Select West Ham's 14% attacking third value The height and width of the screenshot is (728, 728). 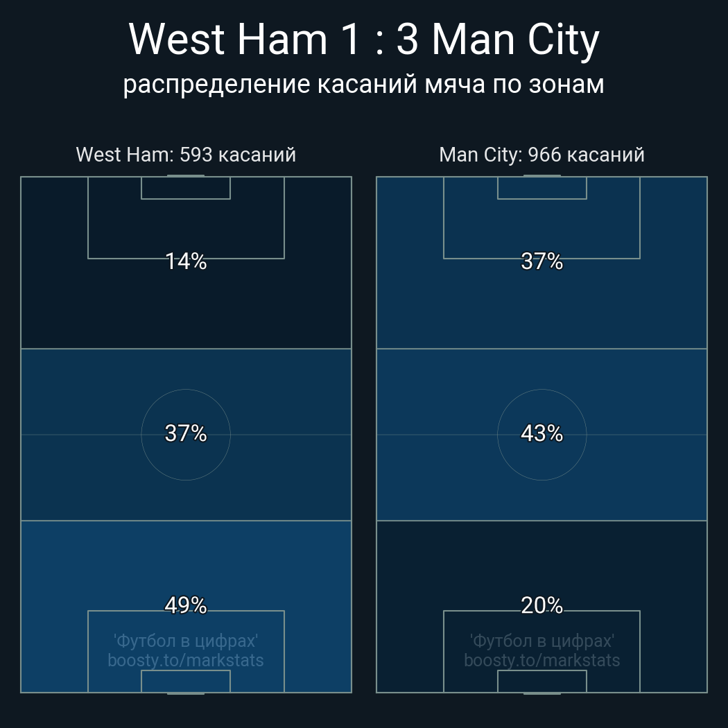(x=186, y=261)
